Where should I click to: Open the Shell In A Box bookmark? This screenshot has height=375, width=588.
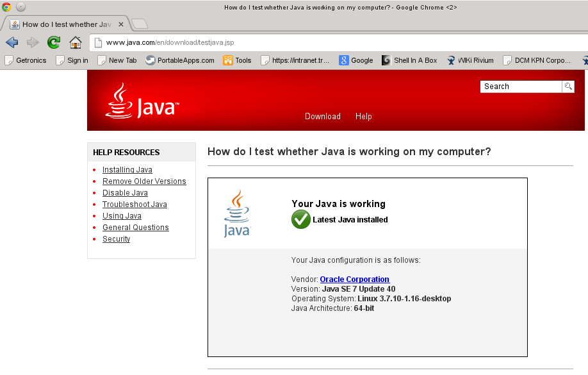pos(409,60)
